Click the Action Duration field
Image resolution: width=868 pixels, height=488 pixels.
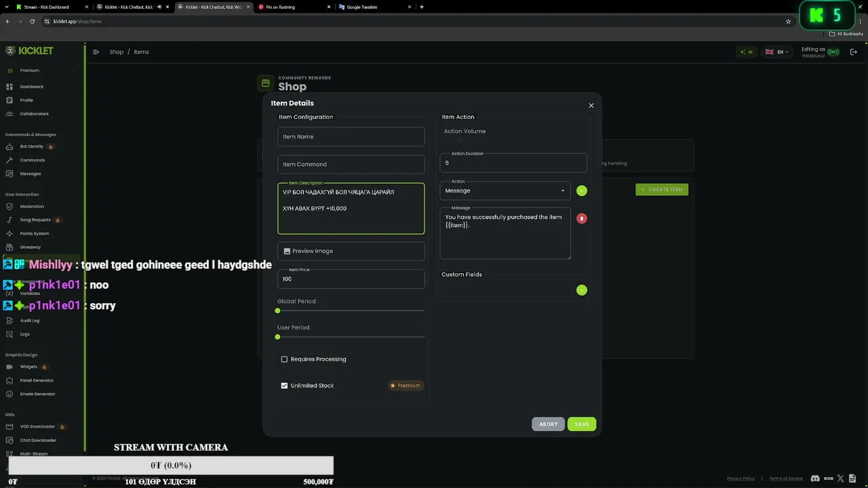tap(513, 163)
